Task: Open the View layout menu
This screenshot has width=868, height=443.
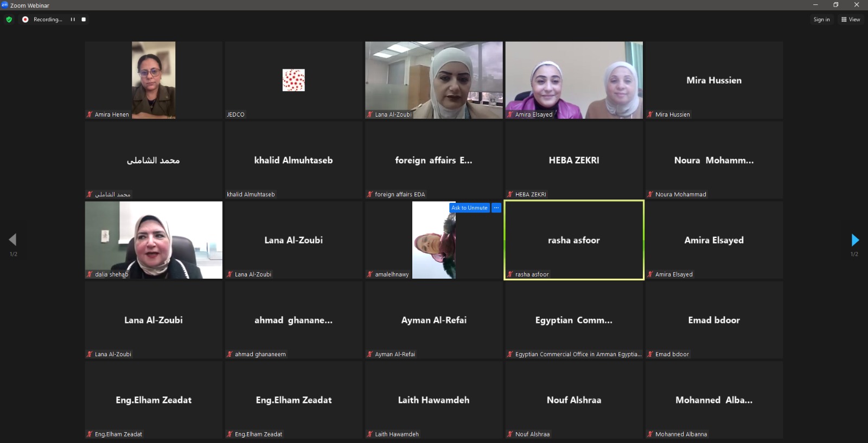Action: point(850,20)
